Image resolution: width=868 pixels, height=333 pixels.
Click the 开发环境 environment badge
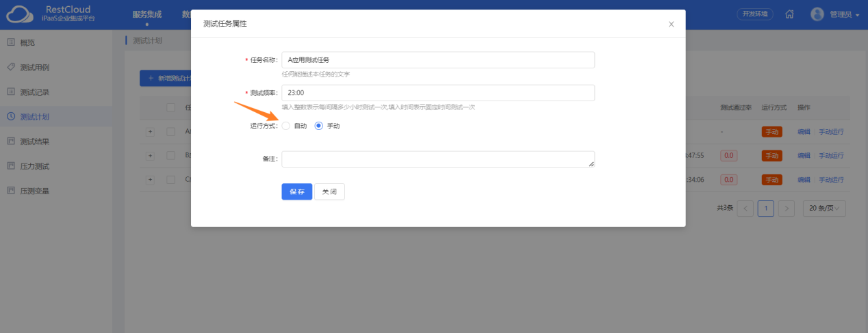point(755,14)
